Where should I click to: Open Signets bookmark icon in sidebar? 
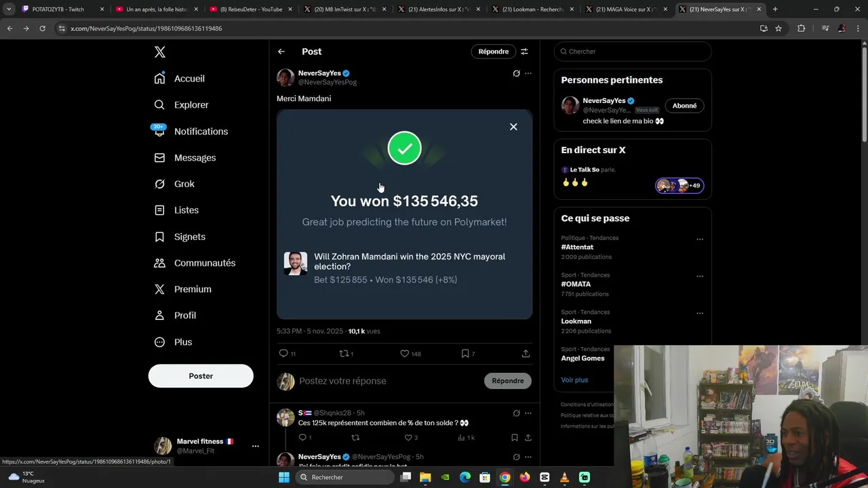coord(159,237)
